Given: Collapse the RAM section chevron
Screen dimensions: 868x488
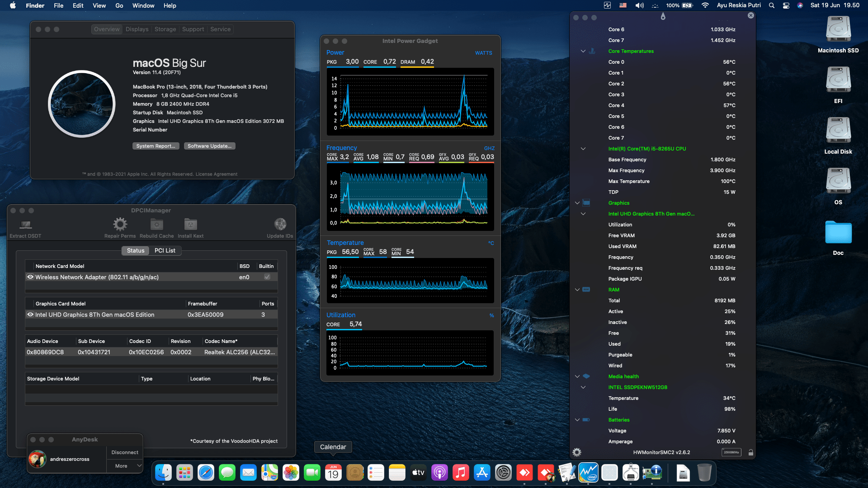Looking at the screenshot, I should (577, 290).
